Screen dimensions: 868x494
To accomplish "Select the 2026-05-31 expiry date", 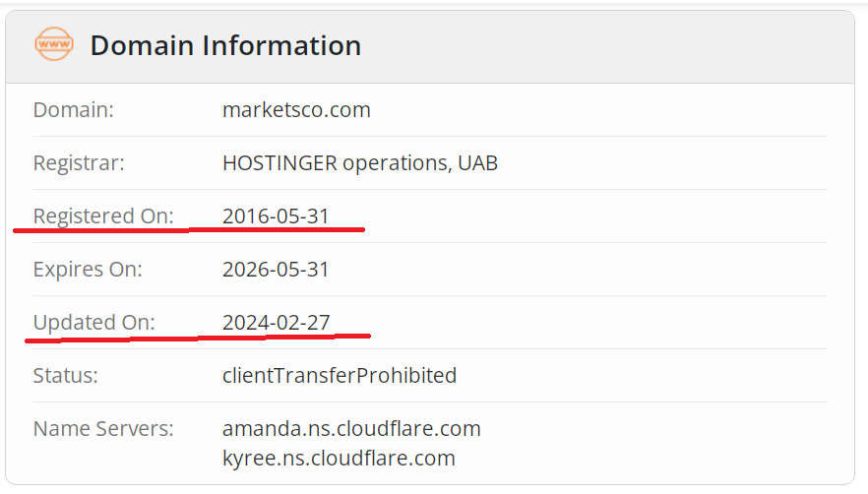I will click(276, 269).
